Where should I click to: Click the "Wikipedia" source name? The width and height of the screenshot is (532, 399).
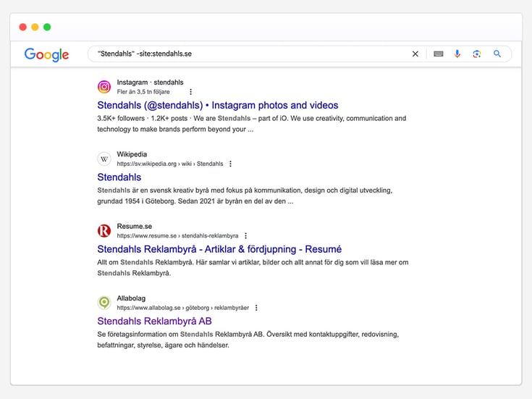coord(132,154)
